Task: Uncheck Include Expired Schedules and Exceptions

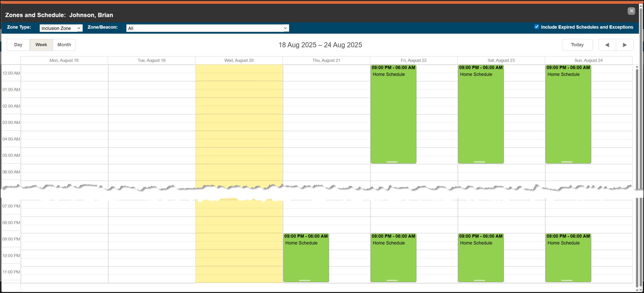Action: pos(537,27)
